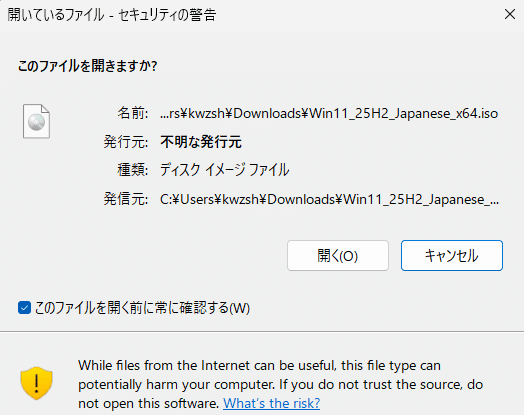Click the ディスク イメージ ファイル type text
Viewport: 524px width, 415px height.
click(225, 170)
